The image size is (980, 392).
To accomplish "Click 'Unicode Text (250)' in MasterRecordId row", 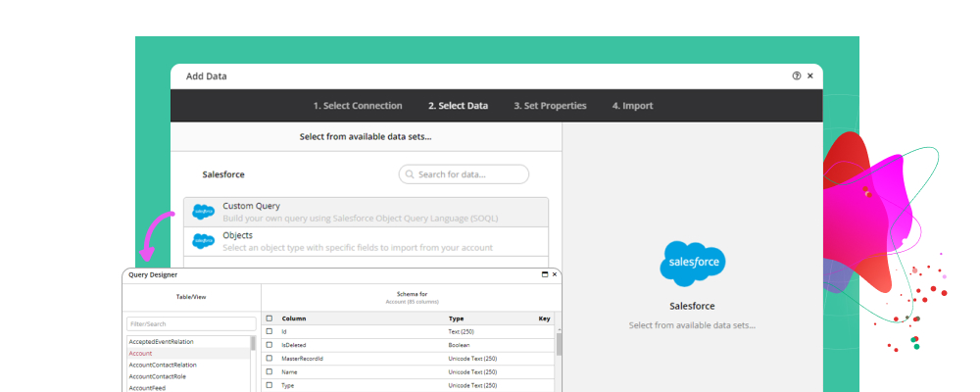I will (472, 359).
